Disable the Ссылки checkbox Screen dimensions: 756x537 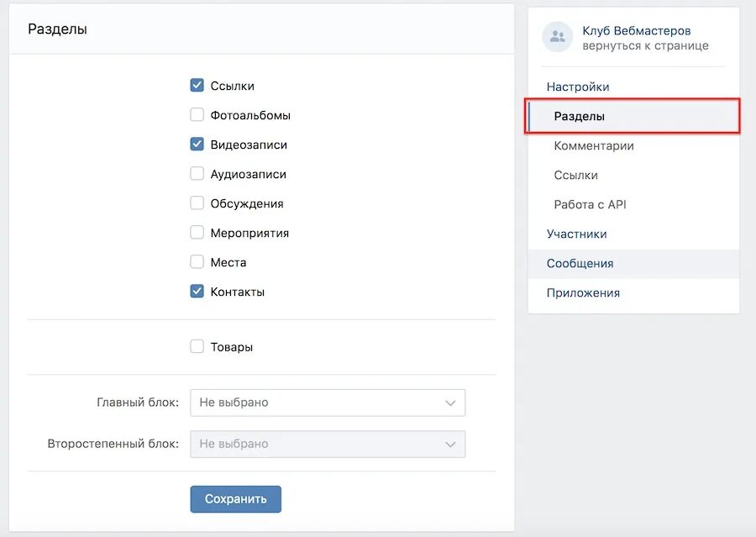pos(197,85)
